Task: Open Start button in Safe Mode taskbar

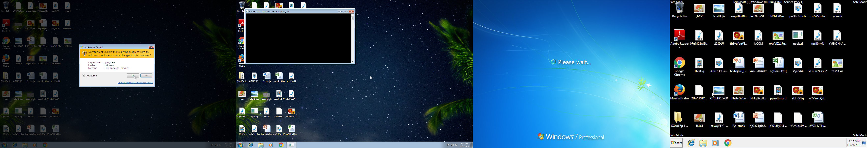Action: coord(676,143)
